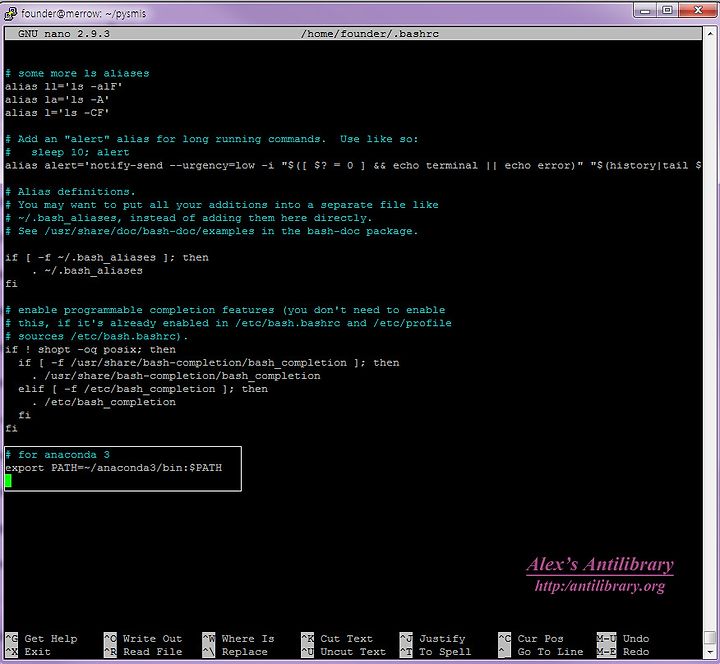720x664 pixels.
Task: Click the 'Add an "alert" alias' comment line
Action: click(212, 139)
